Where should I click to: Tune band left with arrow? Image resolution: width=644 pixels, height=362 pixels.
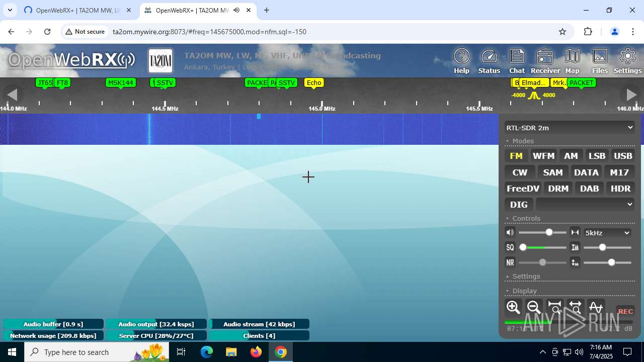pyautogui.click(x=13, y=94)
